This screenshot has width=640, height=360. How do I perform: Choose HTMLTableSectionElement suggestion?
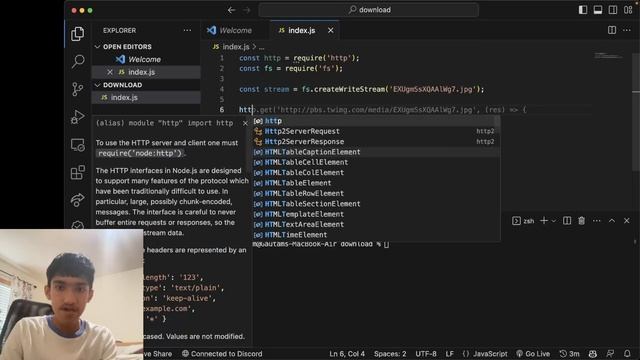(376, 204)
